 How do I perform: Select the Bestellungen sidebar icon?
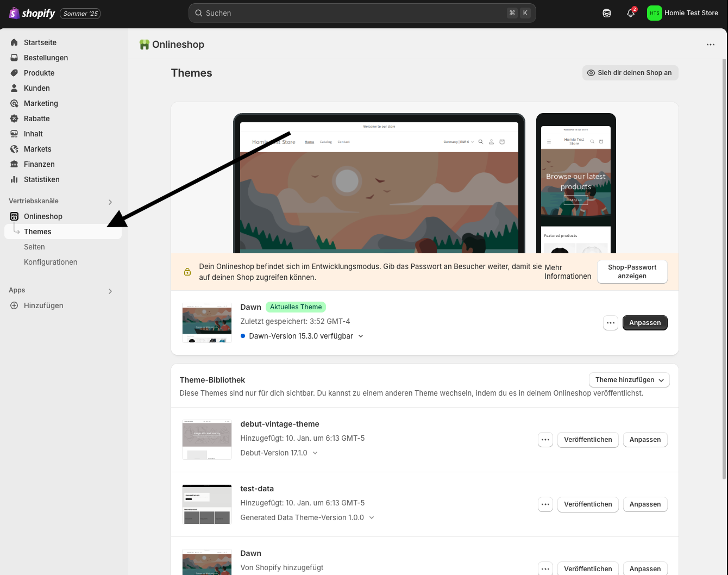click(14, 58)
